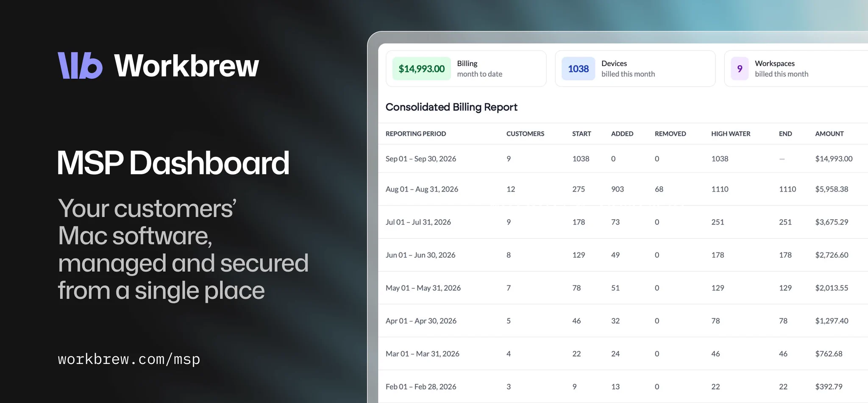
Task: Click the High Water column header
Action: point(731,133)
